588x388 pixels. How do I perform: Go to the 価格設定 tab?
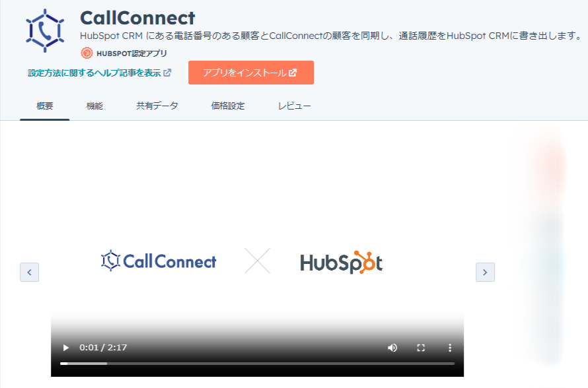coord(228,106)
